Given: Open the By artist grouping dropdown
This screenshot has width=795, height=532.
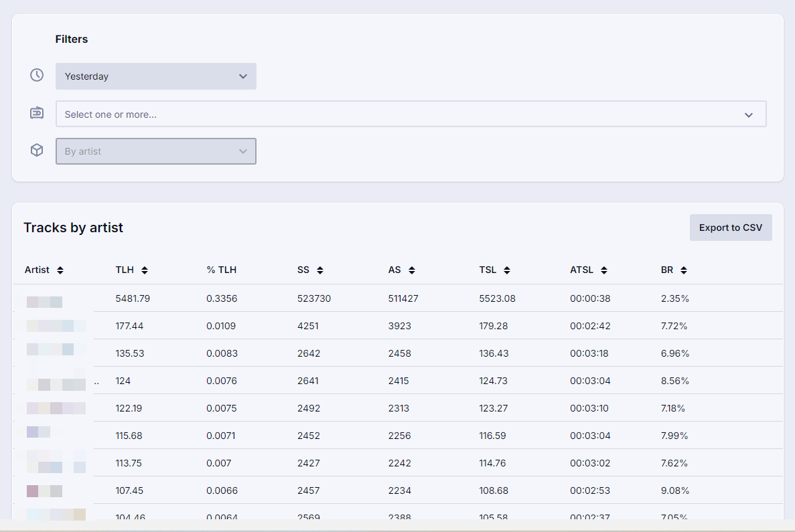Looking at the screenshot, I should [x=155, y=151].
